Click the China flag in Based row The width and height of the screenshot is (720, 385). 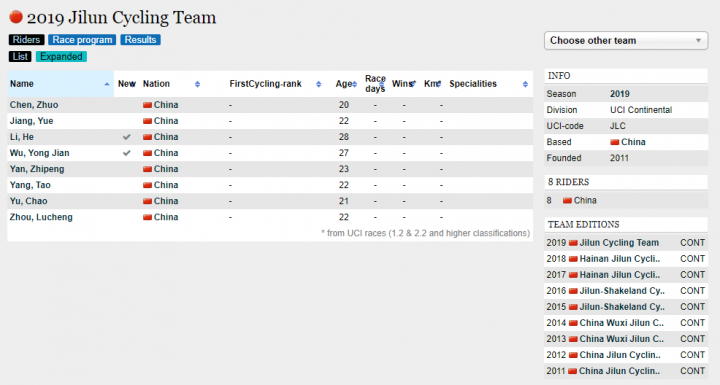(x=614, y=142)
